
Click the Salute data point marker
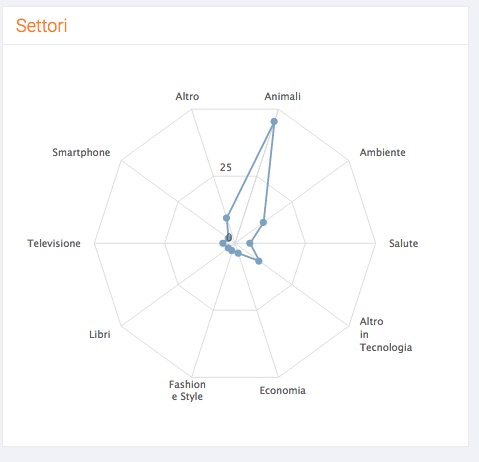[250, 243]
